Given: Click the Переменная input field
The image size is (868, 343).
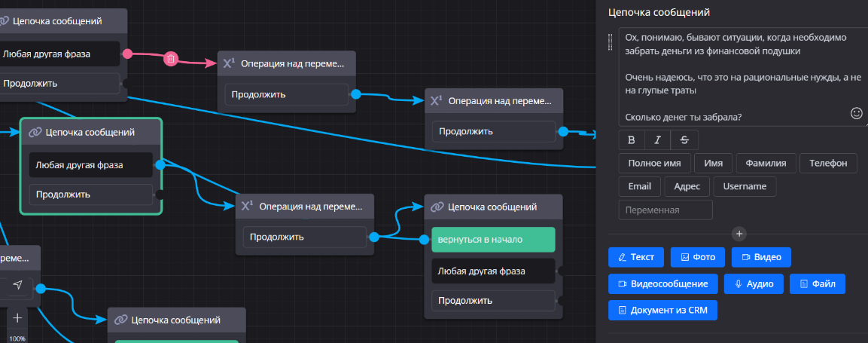Looking at the screenshot, I should (x=665, y=210).
